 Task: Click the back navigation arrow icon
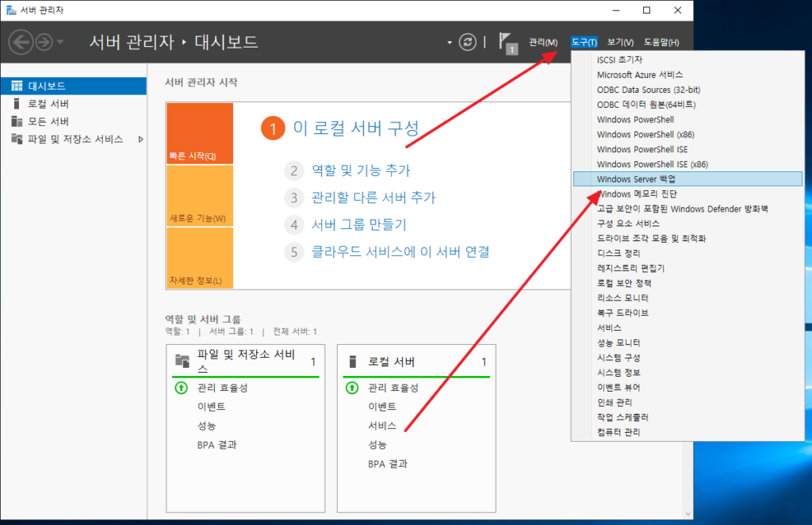[21, 42]
